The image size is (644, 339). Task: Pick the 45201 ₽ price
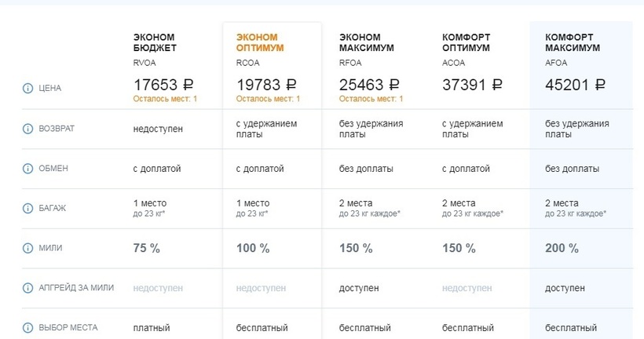(x=576, y=84)
